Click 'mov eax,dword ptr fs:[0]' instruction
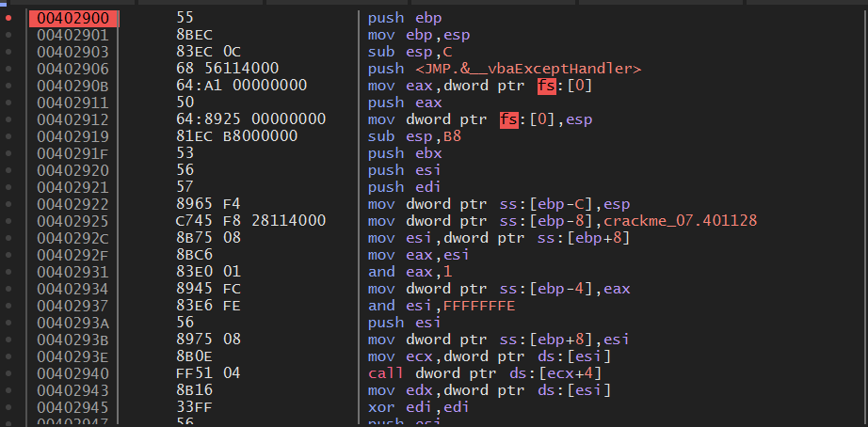868x427 pixels. pos(480,86)
